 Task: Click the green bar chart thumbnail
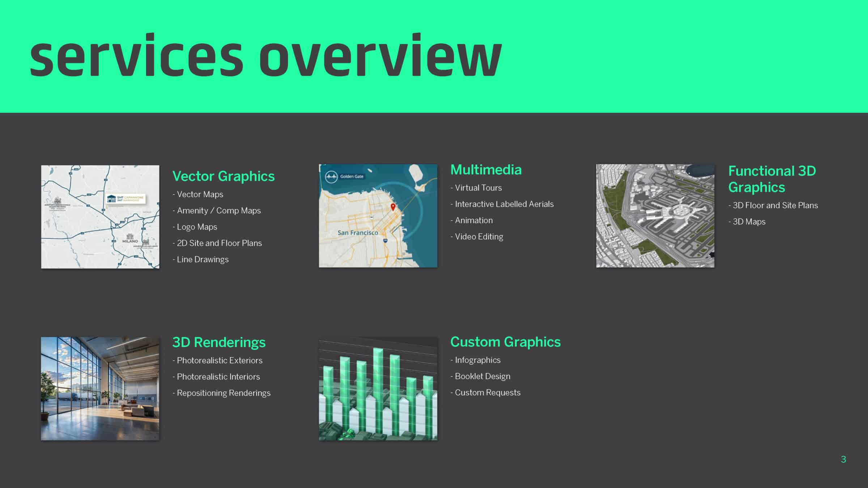coord(378,388)
